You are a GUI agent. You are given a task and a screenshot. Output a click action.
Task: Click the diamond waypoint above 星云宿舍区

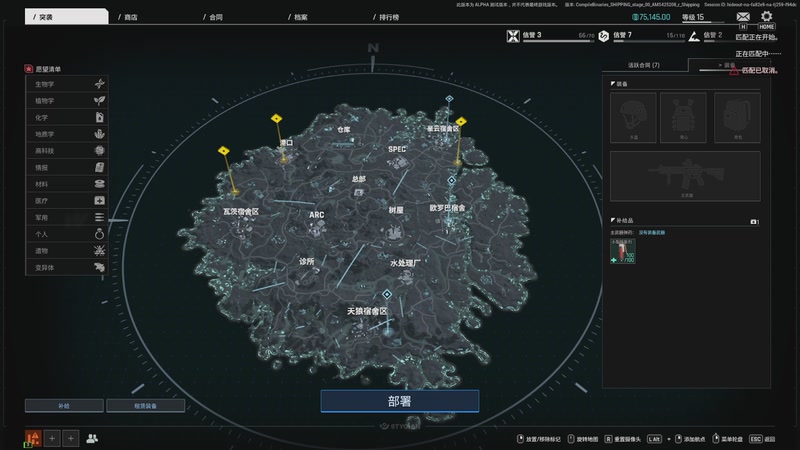[449, 98]
